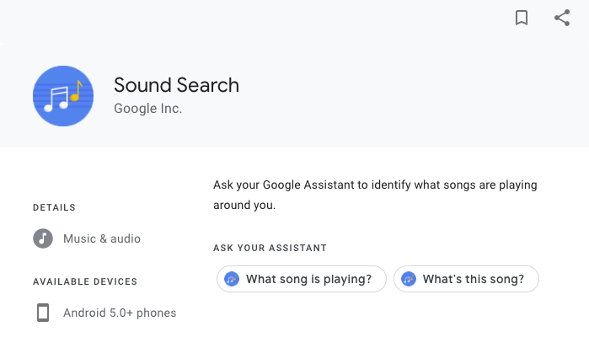Click the yellow note in the Sound Search logo

tap(77, 91)
